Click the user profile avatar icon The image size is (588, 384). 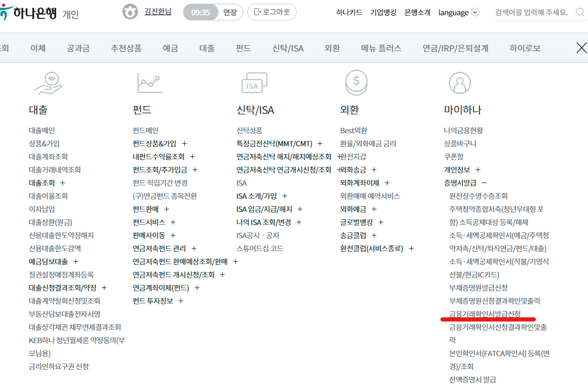[130, 12]
